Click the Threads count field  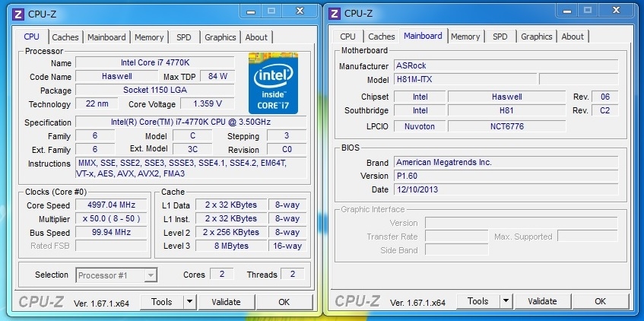pos(293,274)
